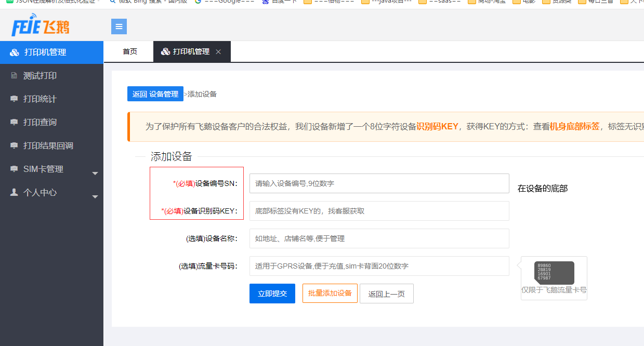The height and width of the screenshot is (346, 644).
Task: Focus the 设备编号SN input field
Action: 379,183
